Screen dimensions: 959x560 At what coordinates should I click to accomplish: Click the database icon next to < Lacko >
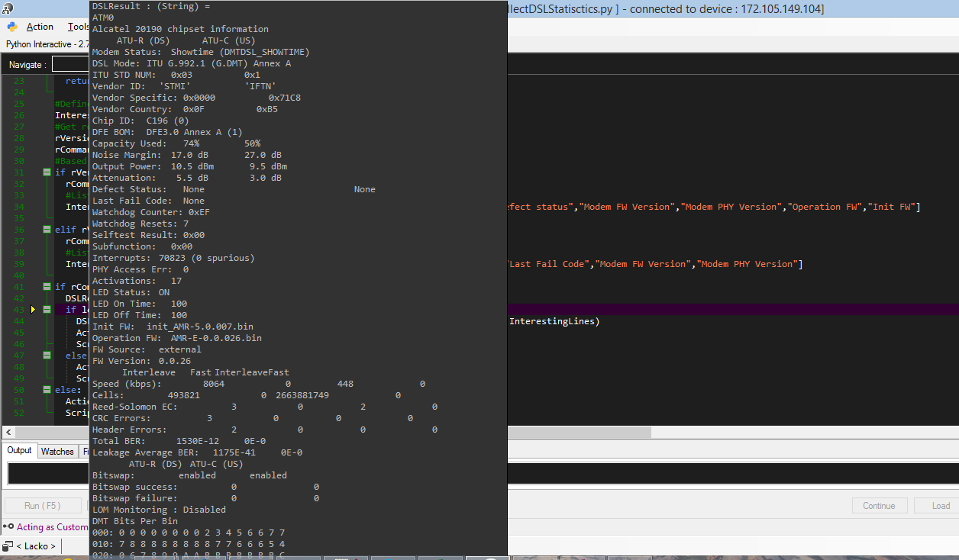pos(9,546)
